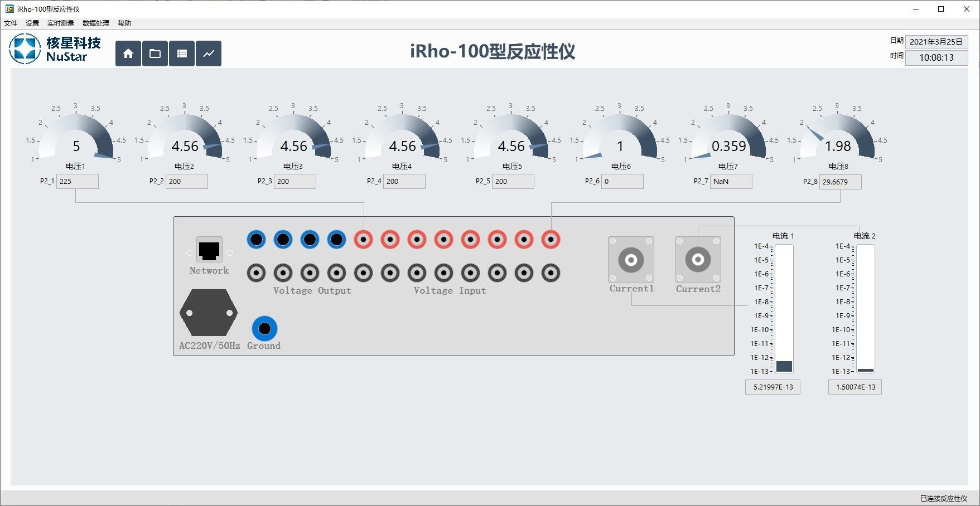Click the first black jack in bottom row
Viewport: 980px width, 506px height.
tap(256, 273)
